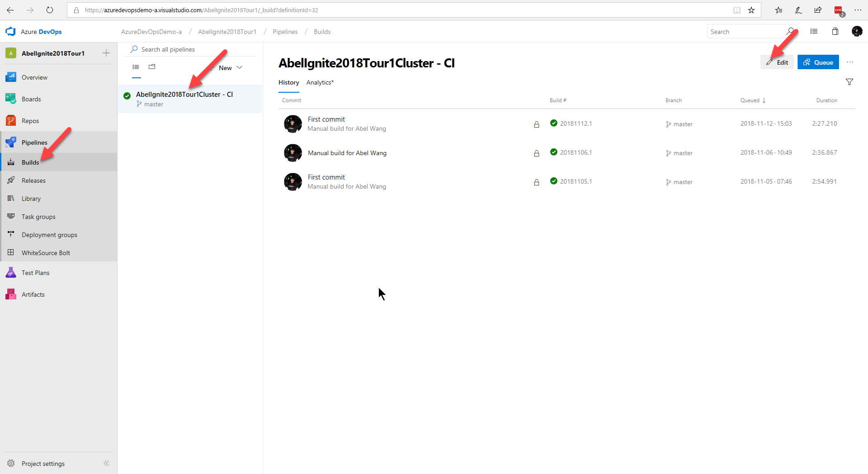
Task: Open Builds breadcrumb link
Action: 322,32
